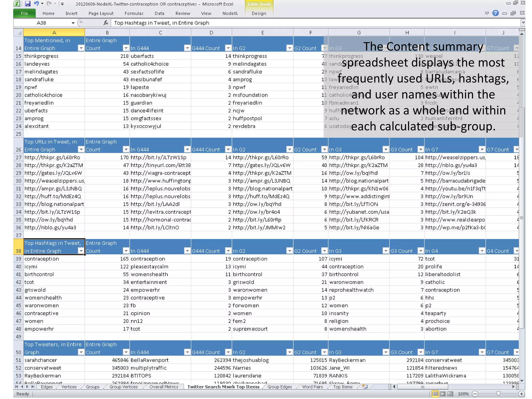The width and height of the screenshot is (532, 399).
Task: Select the Edges worksheet tab
Action: tap(47, 387)
